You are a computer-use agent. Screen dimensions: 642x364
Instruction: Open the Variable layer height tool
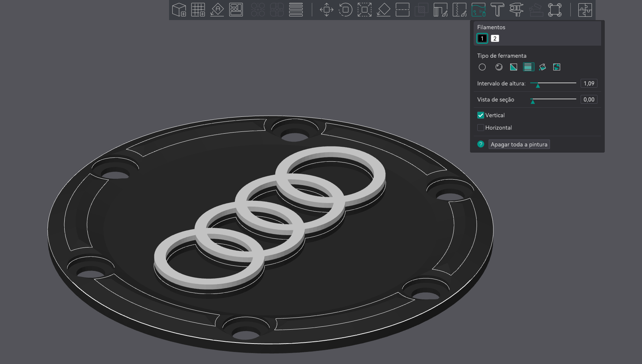point(296,10)
